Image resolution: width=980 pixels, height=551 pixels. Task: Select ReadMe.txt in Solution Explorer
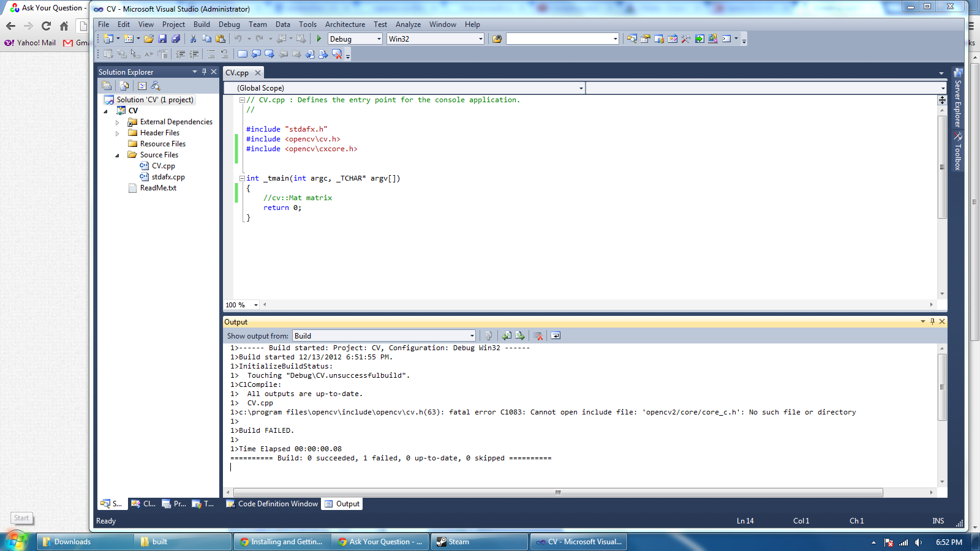click(158, 188)
